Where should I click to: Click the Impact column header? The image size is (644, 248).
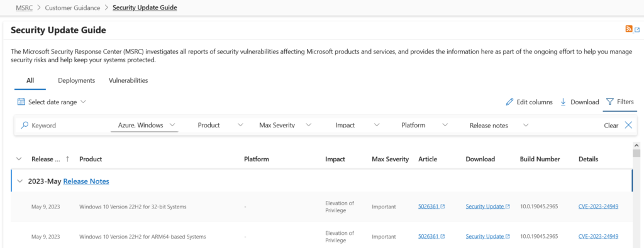335,159
